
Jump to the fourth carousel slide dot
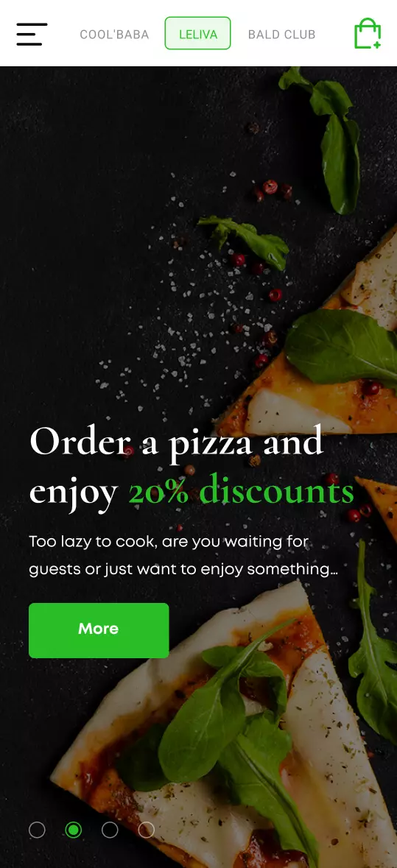click(x=146, y=829)
